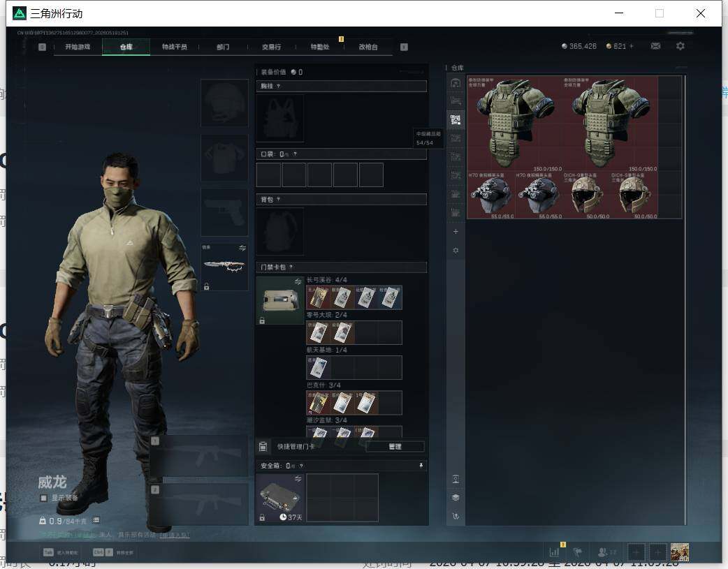The height and width of the screenshot is (569, 728).
Task: Click the 口袋 help question mark
Action: [x=295, y=154]
